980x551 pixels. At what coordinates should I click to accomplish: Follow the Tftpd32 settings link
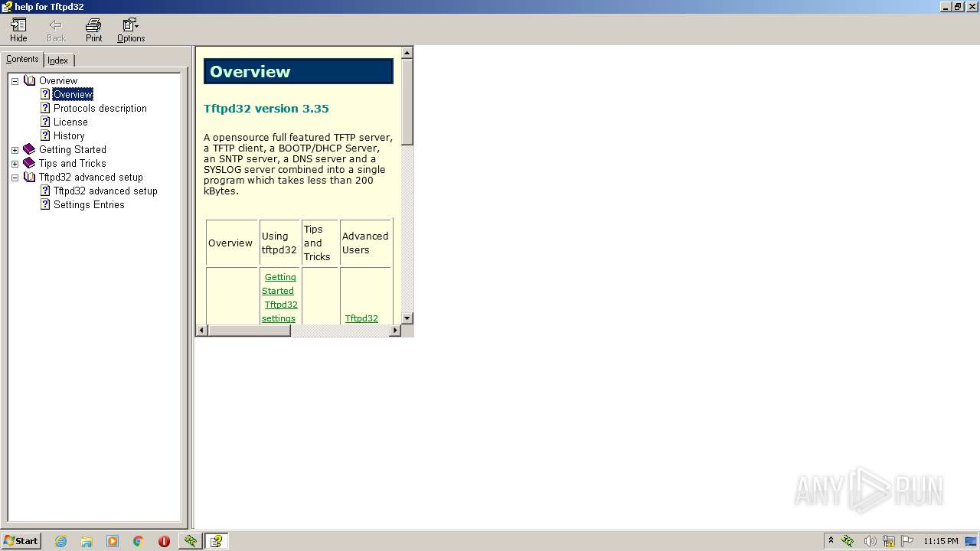tap(279, 311)
